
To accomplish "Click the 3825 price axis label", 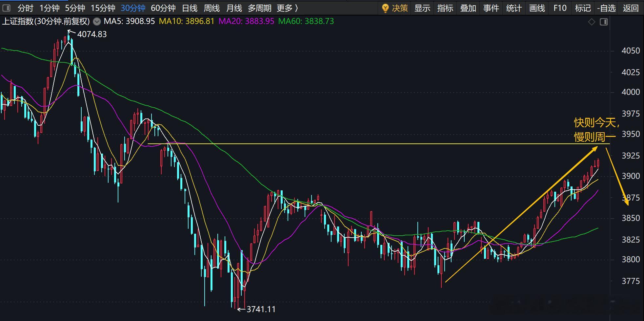I will tap(631, 240).
